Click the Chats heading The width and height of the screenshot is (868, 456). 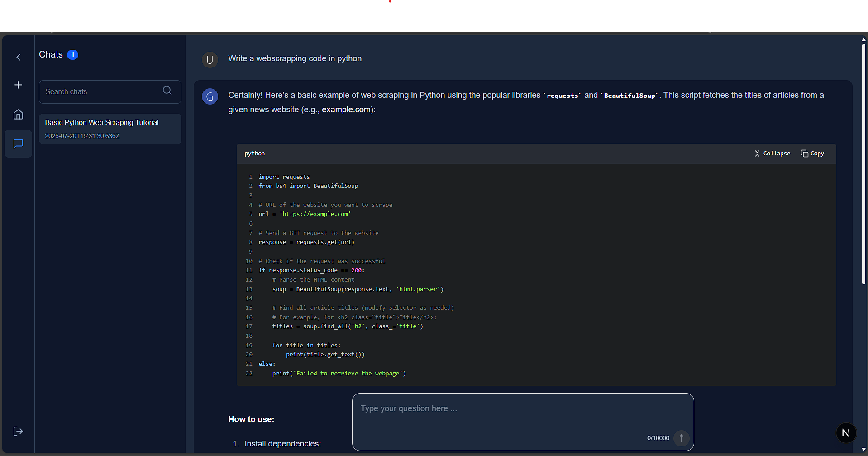[x=51, y=54]
